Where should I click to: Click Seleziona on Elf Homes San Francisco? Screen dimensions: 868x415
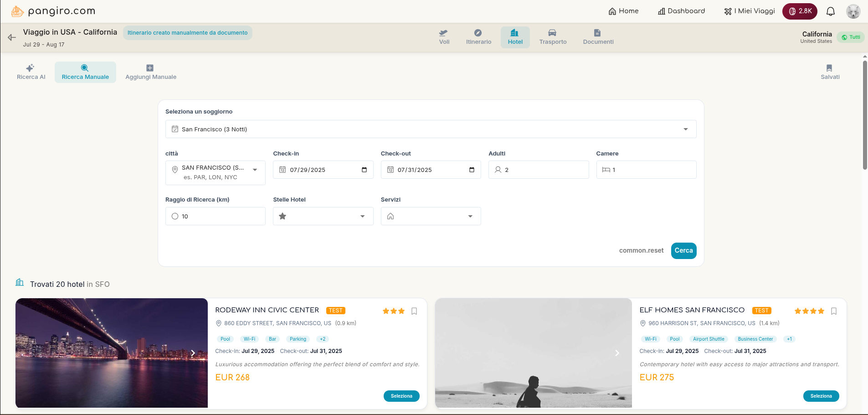(820, 396)
